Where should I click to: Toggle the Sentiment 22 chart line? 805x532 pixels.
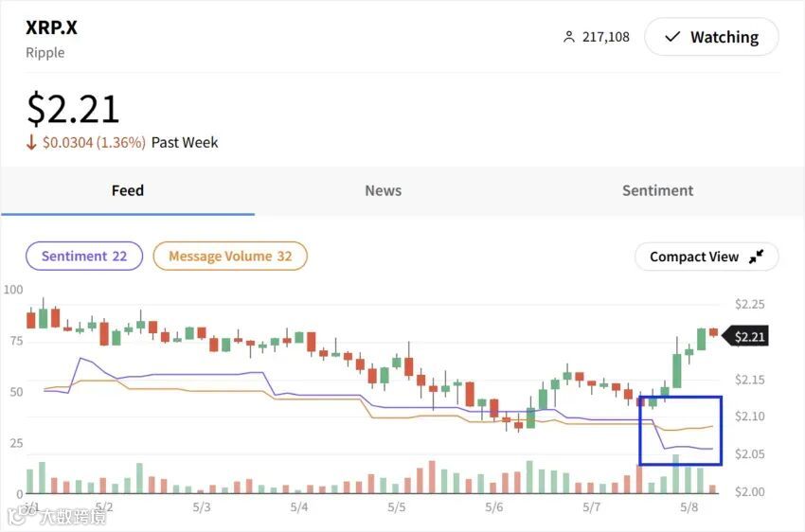84,256
